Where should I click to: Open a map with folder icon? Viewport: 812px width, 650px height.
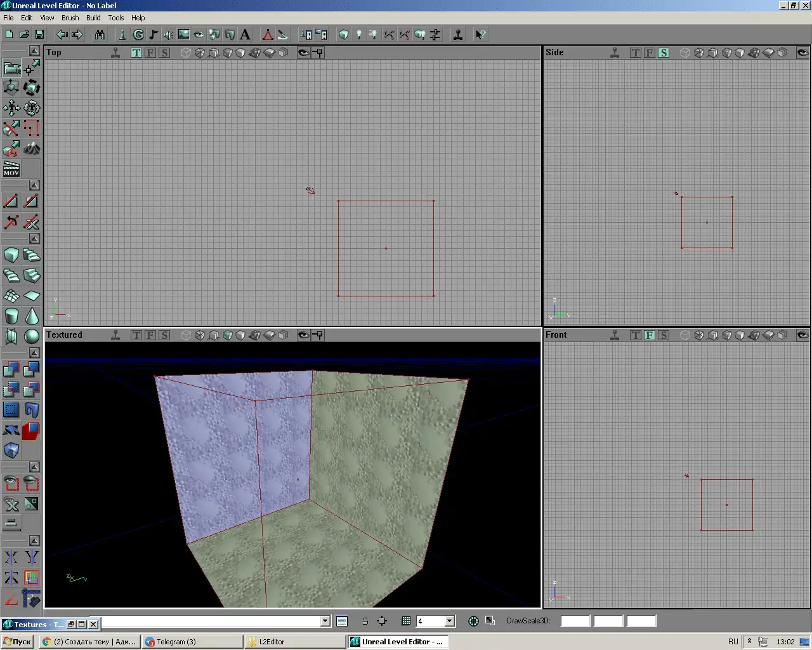tap(24, 34)
